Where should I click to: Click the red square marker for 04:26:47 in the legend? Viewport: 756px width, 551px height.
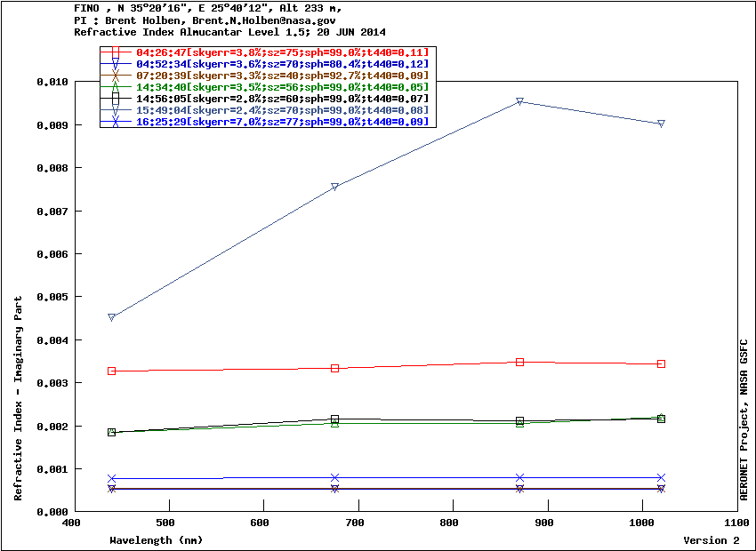click(116, 52)
